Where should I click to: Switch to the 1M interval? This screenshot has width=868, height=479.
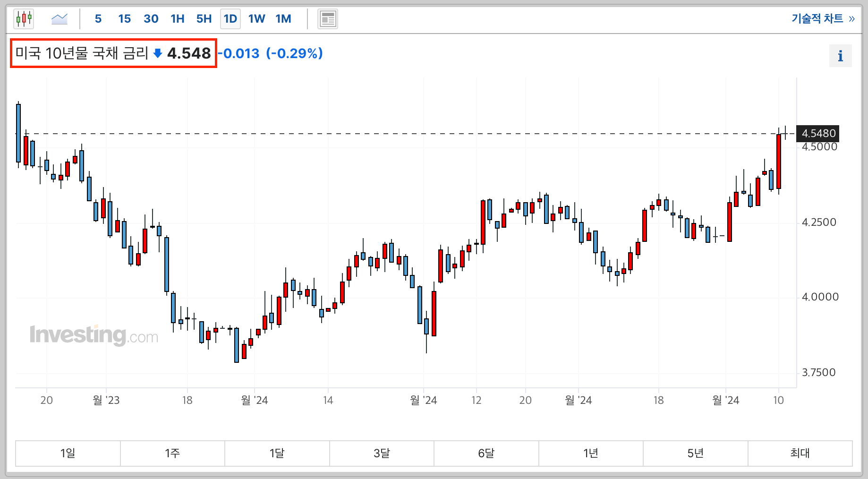(283, 19)
